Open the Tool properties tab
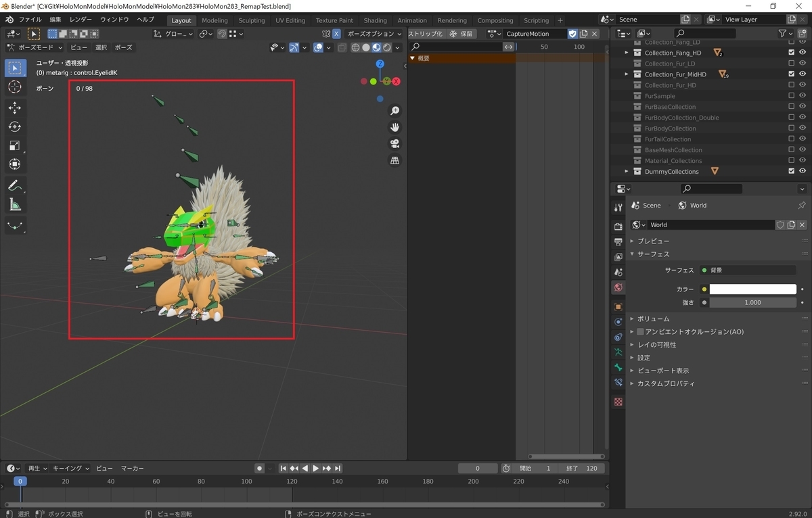This screenshot has width=812, height=518. pos(618,208)
